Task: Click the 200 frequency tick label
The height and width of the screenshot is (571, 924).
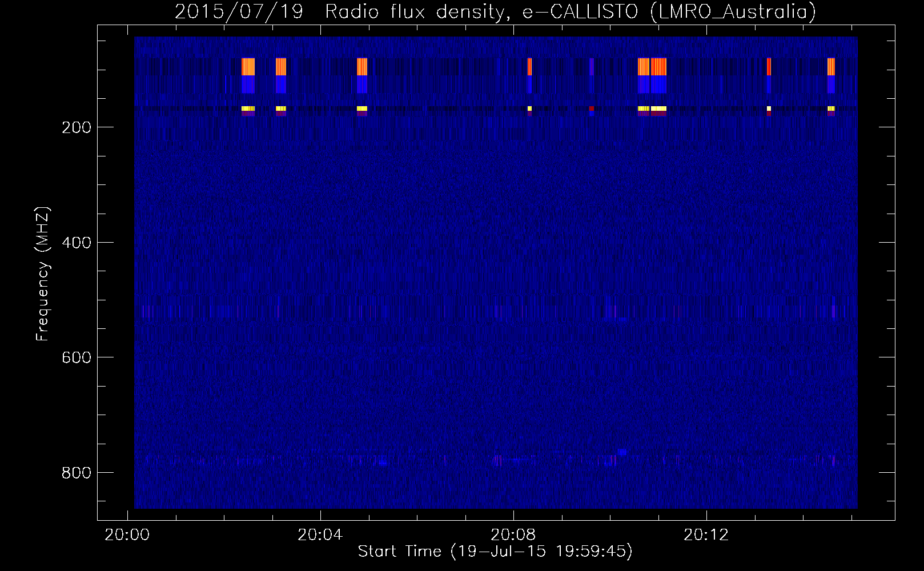Action: (77, 127)
